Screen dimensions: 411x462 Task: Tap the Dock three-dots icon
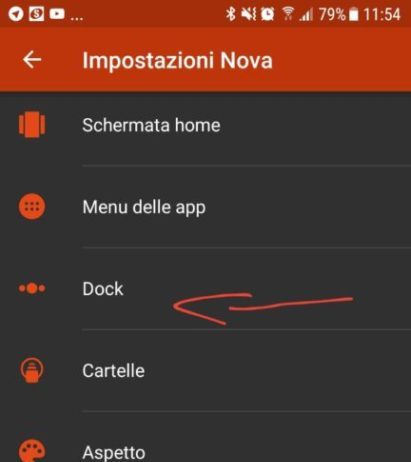click(x=32, y=288)
